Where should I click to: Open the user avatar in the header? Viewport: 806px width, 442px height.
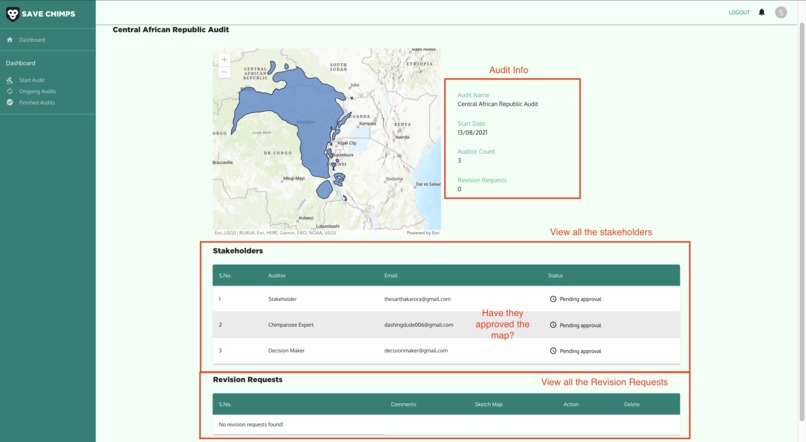781,12
